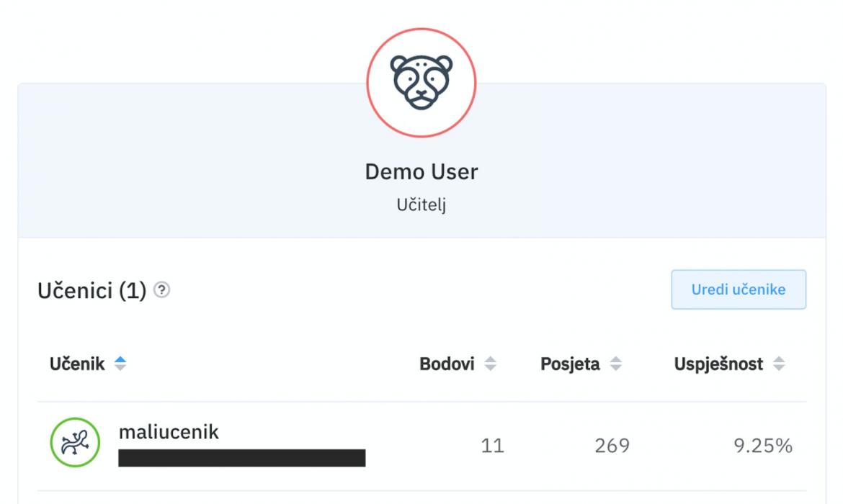Open the maliucenik student name
843x504 pixels.
pyautogui.click(x=169, y=431)
